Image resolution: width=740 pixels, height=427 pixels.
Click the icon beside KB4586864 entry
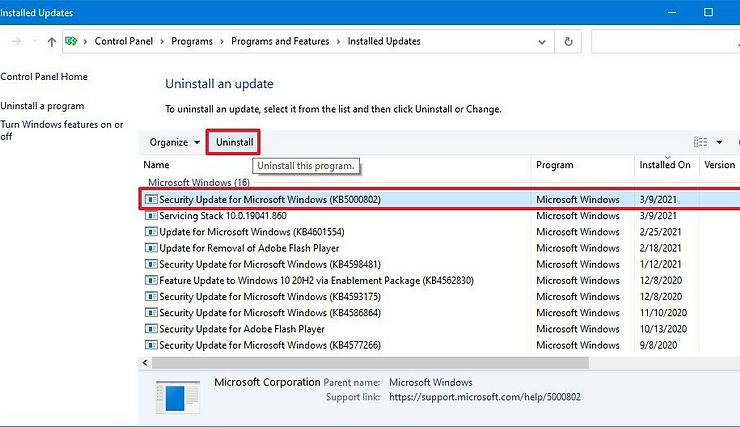point(151,313)
